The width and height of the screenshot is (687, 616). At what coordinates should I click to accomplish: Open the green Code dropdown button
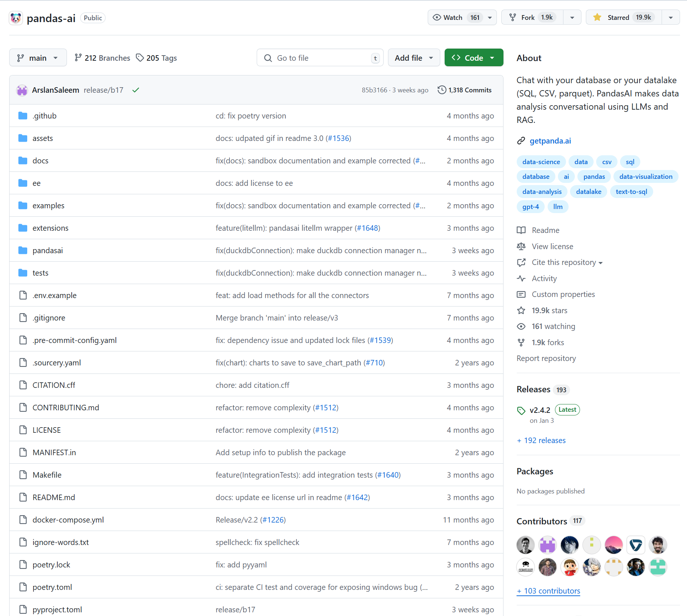(x=474, y=58)
